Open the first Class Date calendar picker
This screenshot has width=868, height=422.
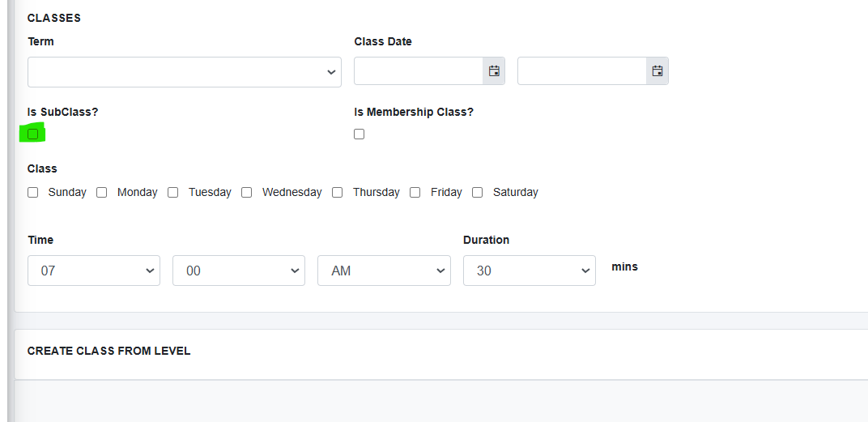click(x=494, y=71)
